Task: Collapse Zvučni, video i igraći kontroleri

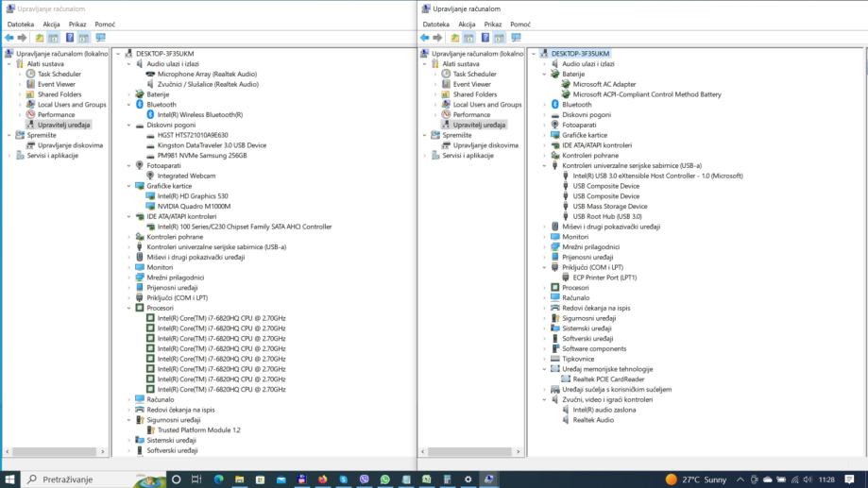Action: (545, 399)
